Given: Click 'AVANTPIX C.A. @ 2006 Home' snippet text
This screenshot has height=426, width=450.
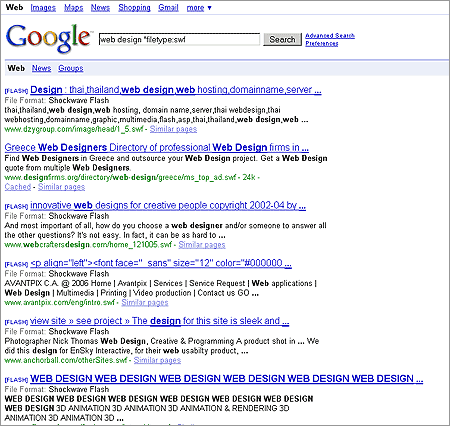Looking at the screenshot, I should tap(161, 288).
